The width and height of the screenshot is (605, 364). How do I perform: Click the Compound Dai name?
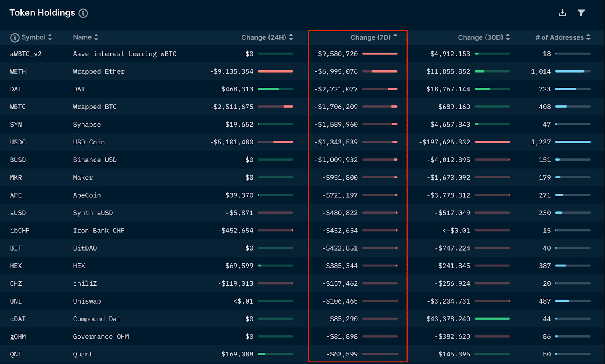pyautogui.click(x=97, y=319)
